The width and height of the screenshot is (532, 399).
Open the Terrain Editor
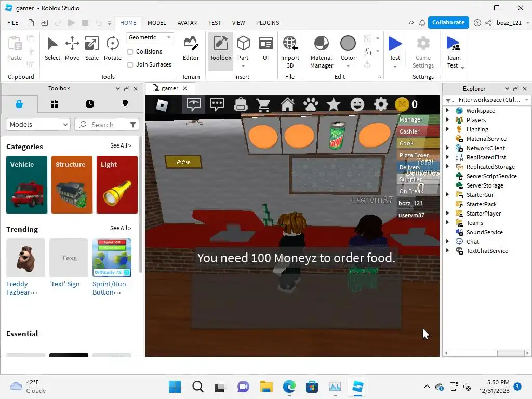point(191,48)
